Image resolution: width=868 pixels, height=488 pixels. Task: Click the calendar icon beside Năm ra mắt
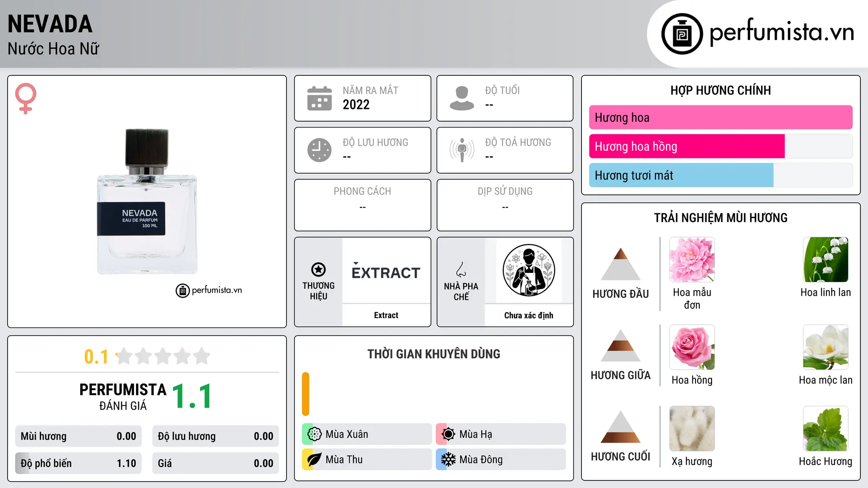click(x=320, y=98)
